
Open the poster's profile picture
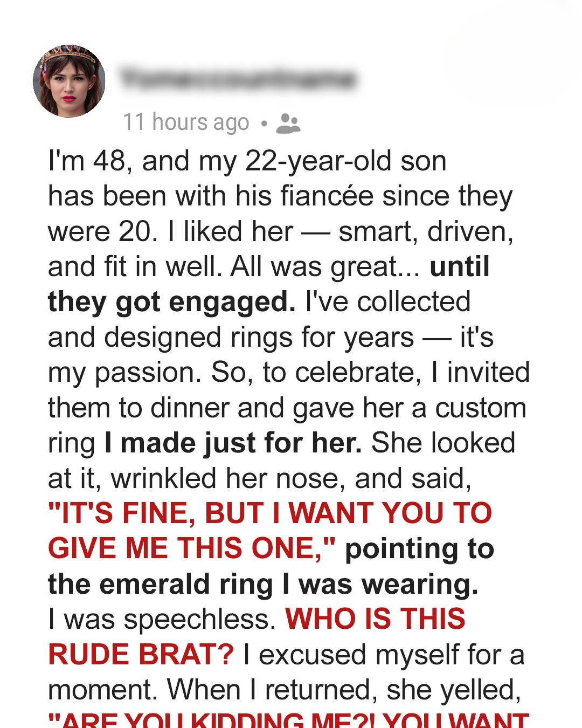tap(69, 81)
